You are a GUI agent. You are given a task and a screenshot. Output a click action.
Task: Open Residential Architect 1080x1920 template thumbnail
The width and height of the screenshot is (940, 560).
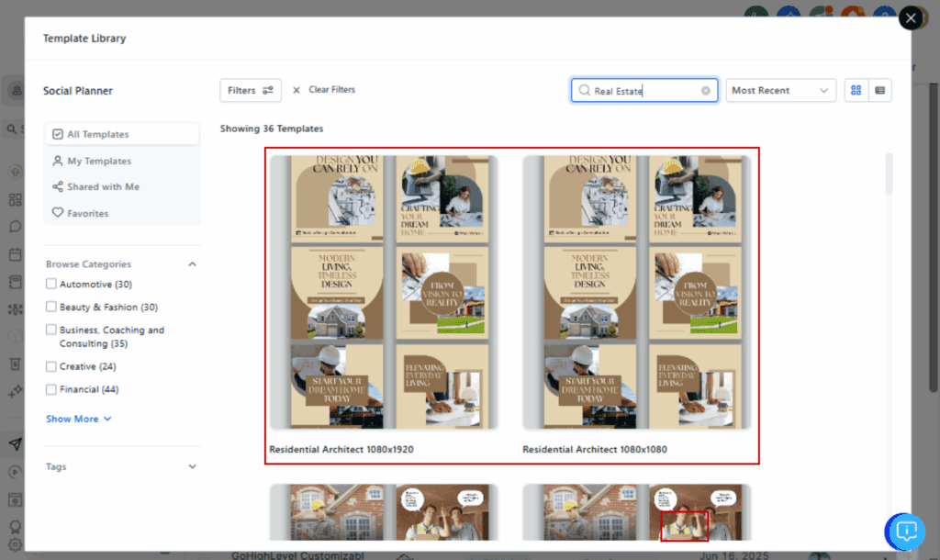384,293
